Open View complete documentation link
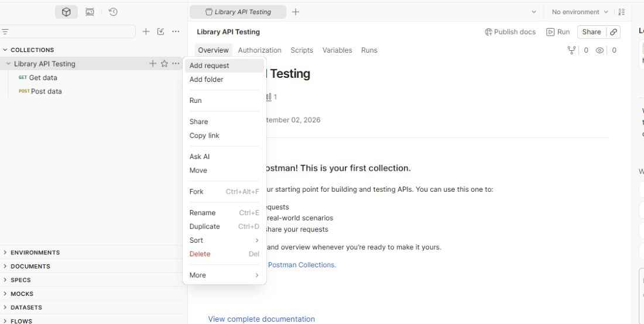 (261, 319)
